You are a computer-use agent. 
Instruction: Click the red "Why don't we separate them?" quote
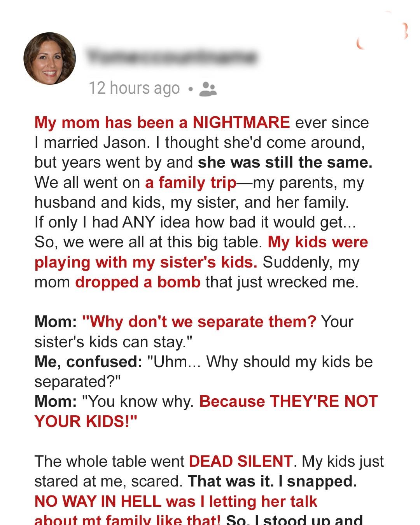point(199,322)
